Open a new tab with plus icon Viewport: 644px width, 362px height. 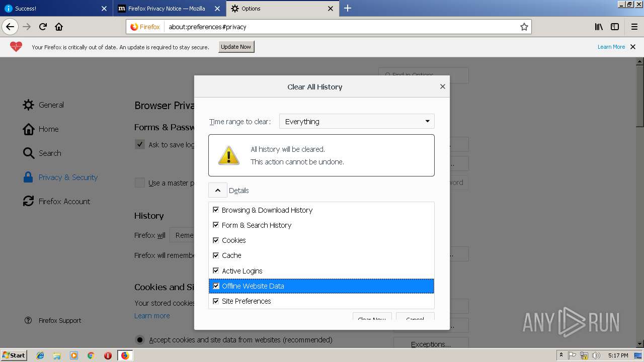click(x=347, y=8)
